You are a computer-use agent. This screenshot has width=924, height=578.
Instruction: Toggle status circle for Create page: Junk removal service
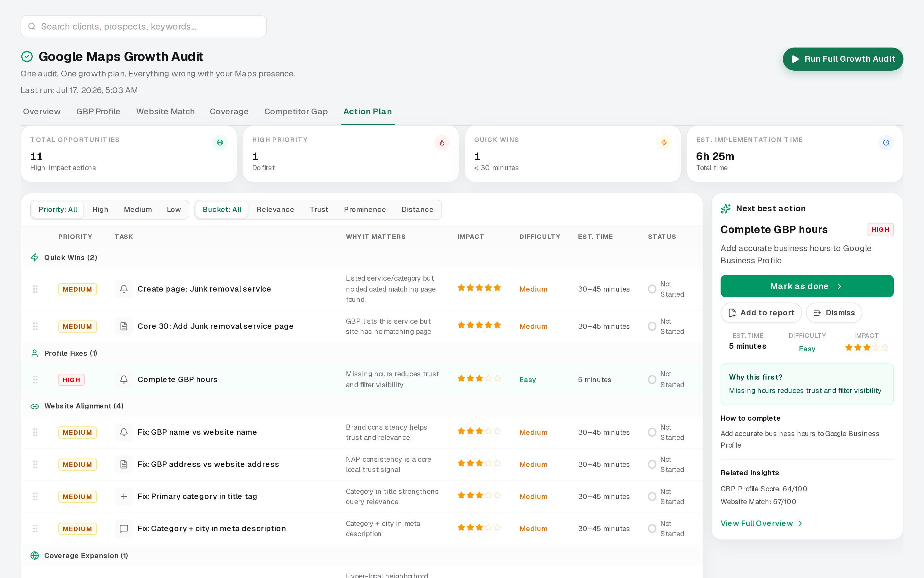[x=652, y=289]
